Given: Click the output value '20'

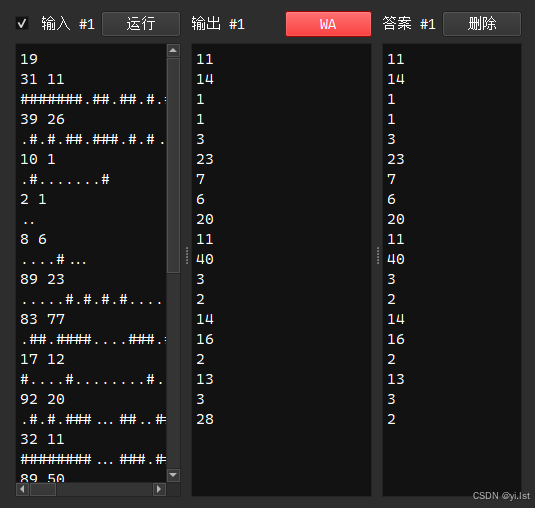Looking at the screenshot, I should [205, 219].
